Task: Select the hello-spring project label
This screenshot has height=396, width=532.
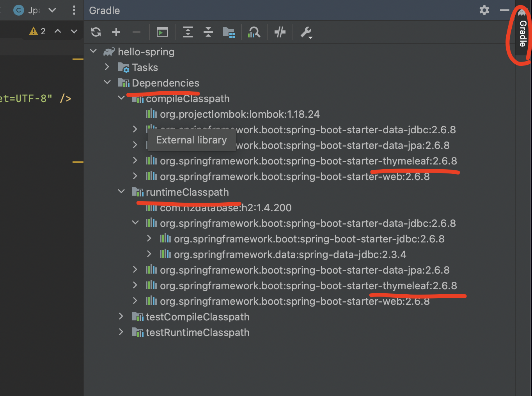Action: point(146,52)
